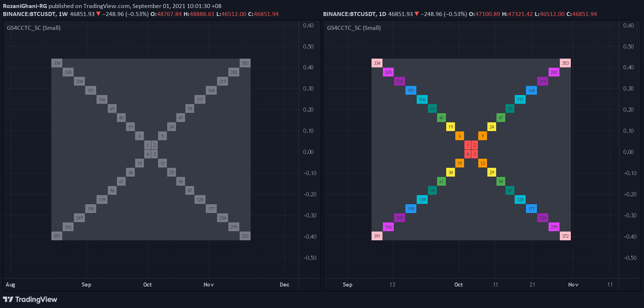The height and width of the screenshot is (308, 644).
Task: Click the 13 label on right time axis
Action: (x=392, y=285)
